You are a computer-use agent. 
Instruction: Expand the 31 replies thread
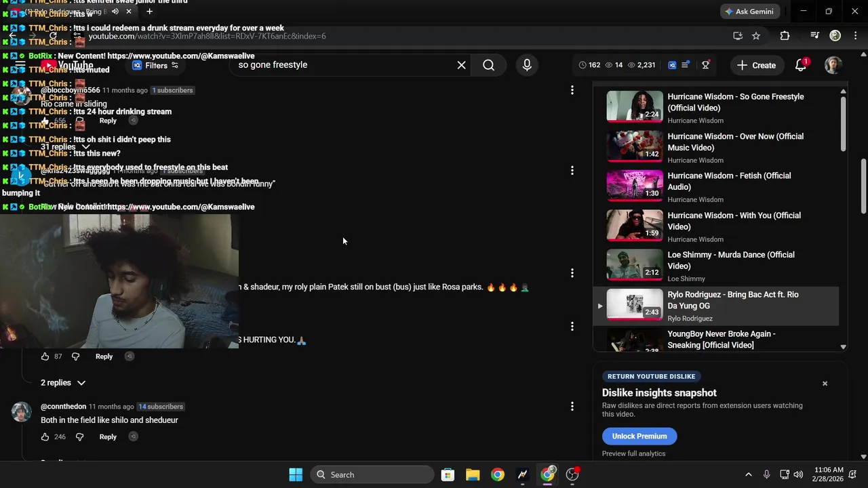click(x=66, y=147)
